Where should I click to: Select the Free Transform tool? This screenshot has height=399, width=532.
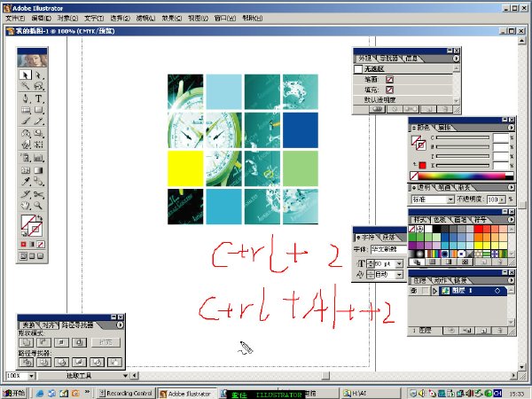pyautogui.click(x=39, y=145)
